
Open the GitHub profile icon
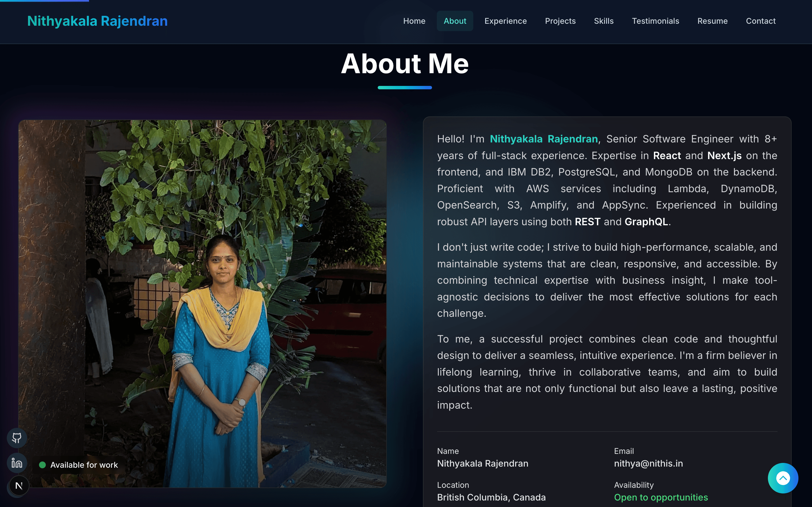17,437
